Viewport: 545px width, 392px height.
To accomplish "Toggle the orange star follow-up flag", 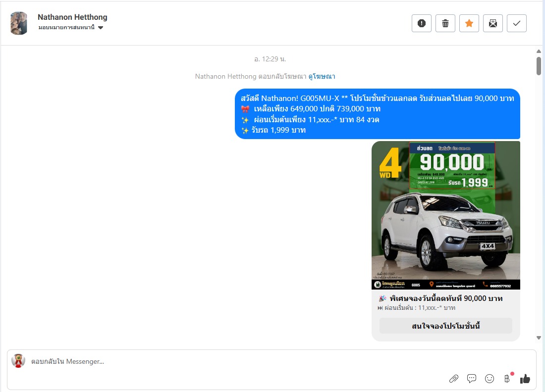I will click(469, 23).
